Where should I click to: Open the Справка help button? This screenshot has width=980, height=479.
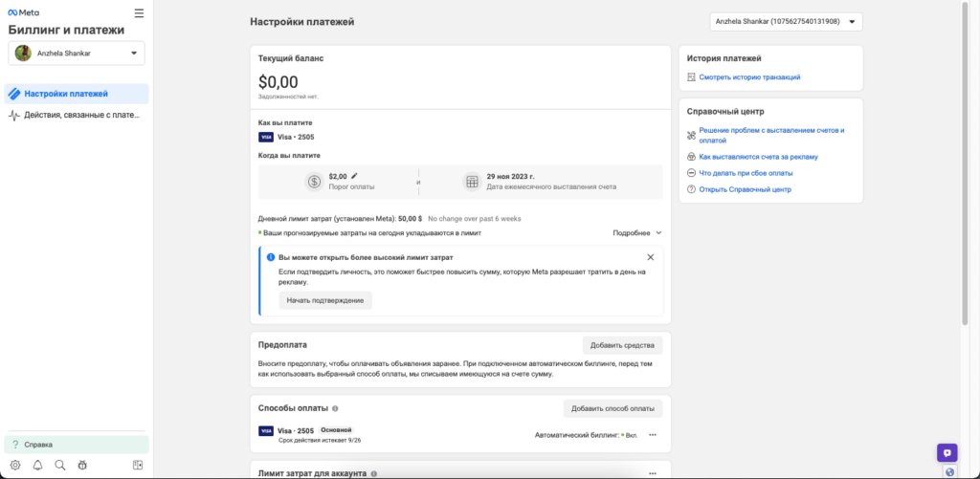click(x=77, y=445)
